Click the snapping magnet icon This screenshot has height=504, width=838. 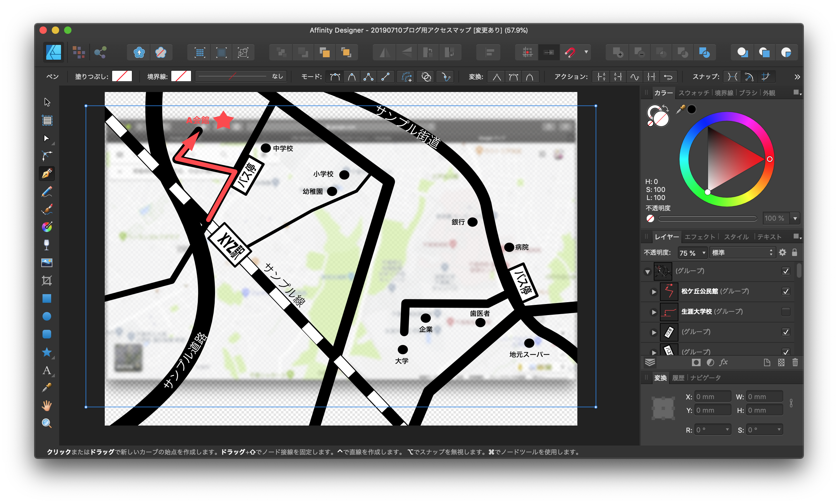pyautogui.click(x=570, y=52)
